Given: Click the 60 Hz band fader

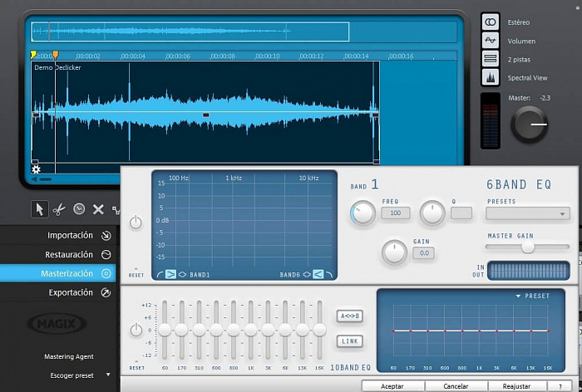Looking at the screenshot, I should tap(165, 330).
